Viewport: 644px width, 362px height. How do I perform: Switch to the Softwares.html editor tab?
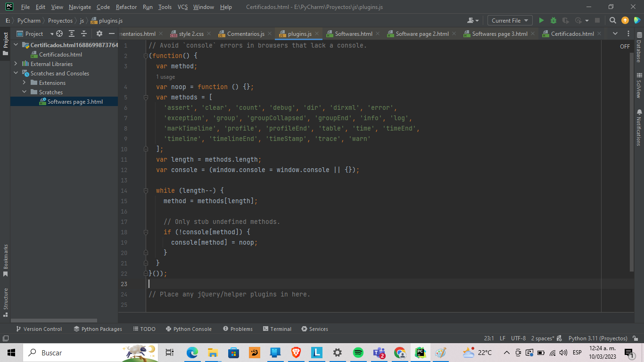tap(353, 34)
